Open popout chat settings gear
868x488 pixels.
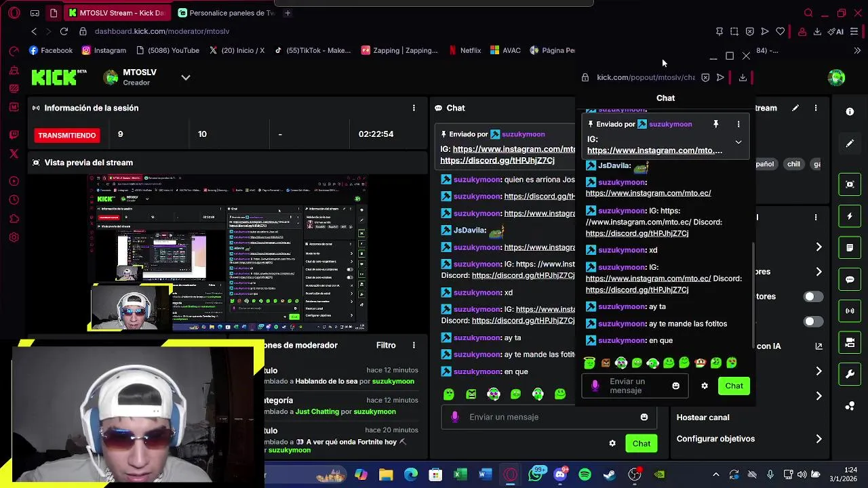705,386
